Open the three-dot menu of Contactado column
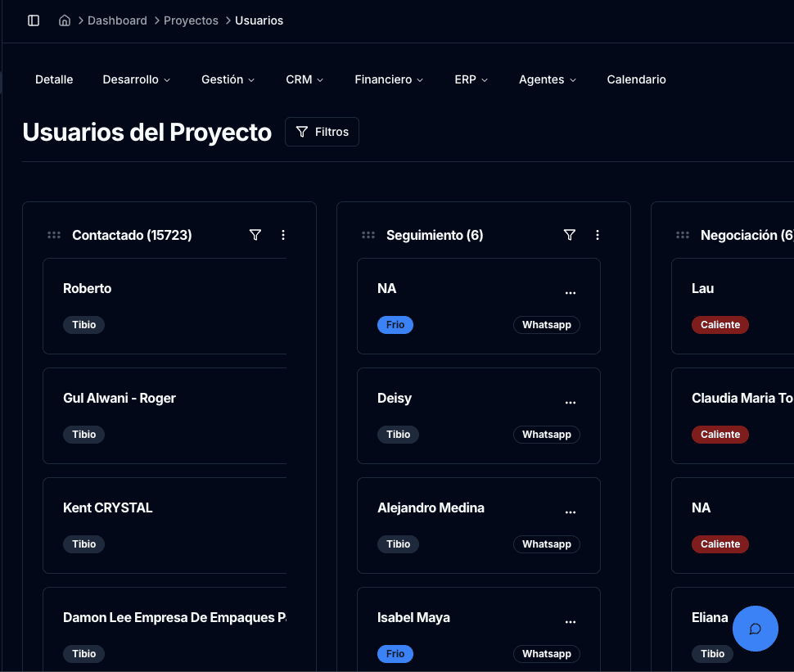 point(283,235)
